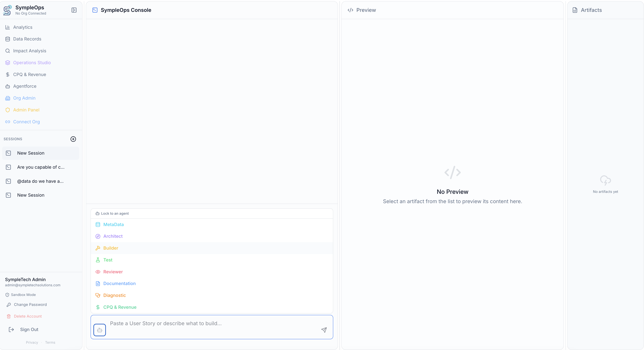Click dollar icon of CPQ & Revenue agent
Image resolution: width=644 pixels, height=350 pixels.
[x=98, y=307]
